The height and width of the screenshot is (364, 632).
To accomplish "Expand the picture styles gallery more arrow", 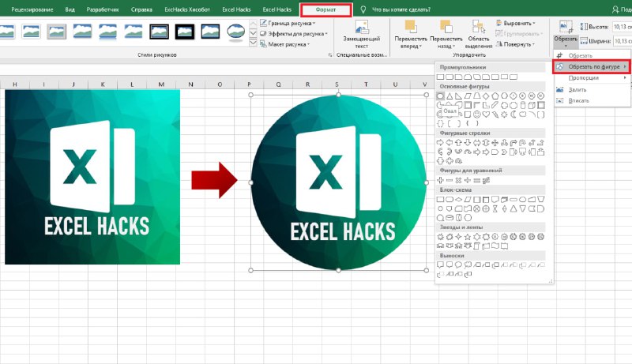I will [x=253, y=43].
